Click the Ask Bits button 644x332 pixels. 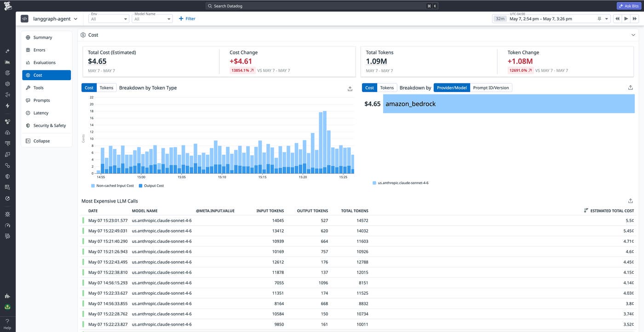click(628, 6)
